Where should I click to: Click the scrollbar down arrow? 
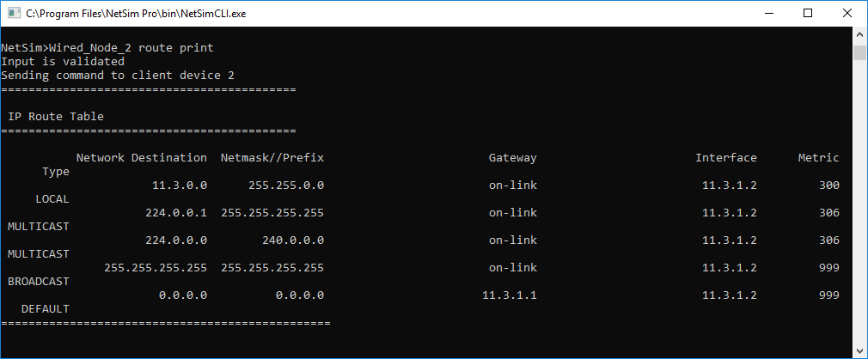pyautogui.click(x=859, y=350)
